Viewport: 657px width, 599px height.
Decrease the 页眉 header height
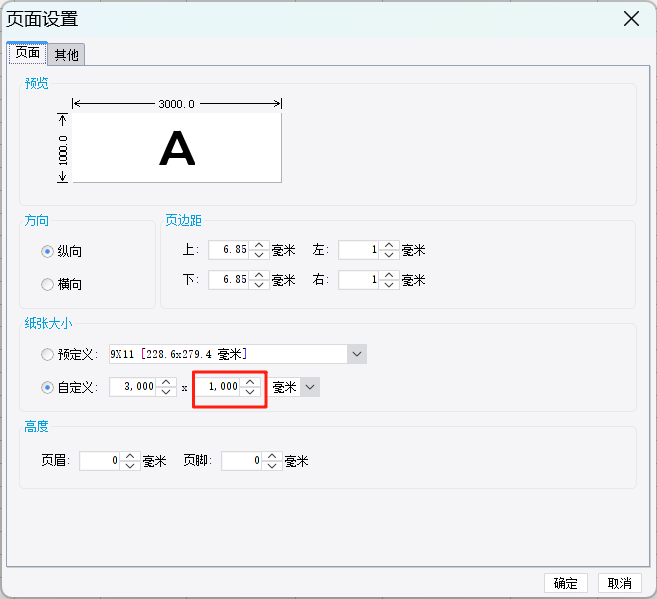tap(130, 466)
